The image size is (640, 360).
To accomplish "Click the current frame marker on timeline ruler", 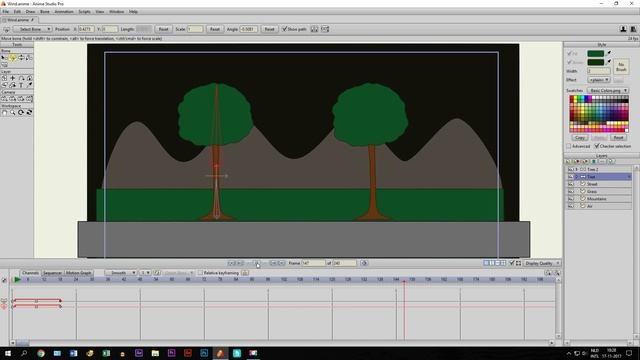I will tap(404, 281).
